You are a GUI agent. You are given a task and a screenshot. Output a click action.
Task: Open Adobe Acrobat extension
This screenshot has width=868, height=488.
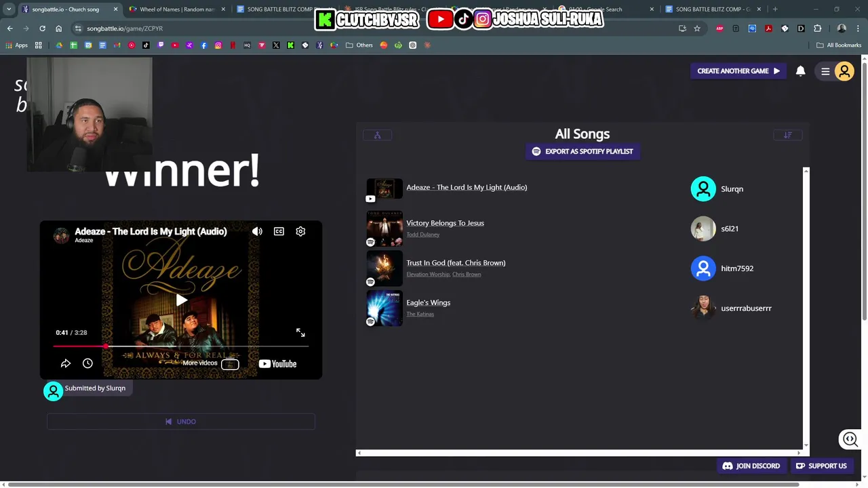click(768, 28)
